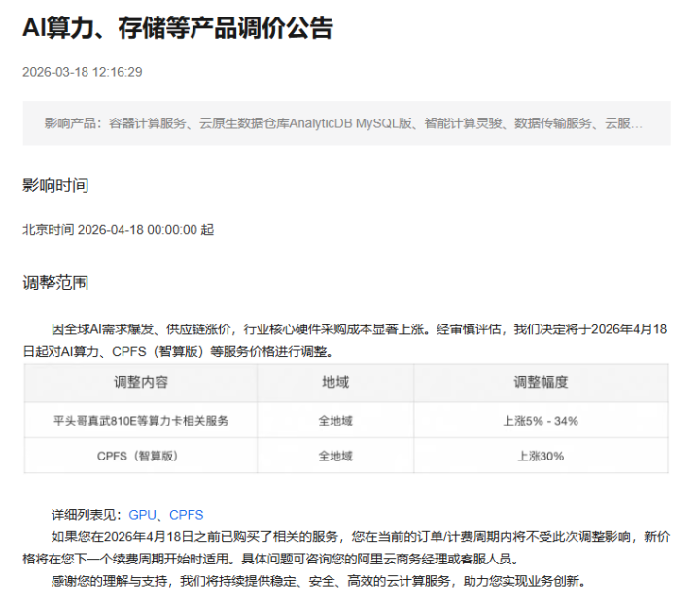Click the closing paragraph starting with 感谢您的理解与支持
The height and width of the screenshot is (613, 700).
click(316, 582)
